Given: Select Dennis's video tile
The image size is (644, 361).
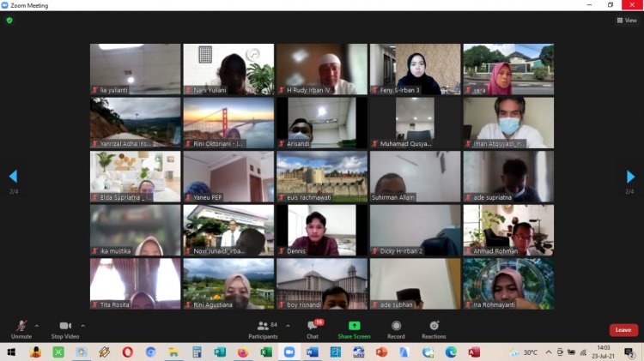Looking at the screenshot, I should 322,230.
